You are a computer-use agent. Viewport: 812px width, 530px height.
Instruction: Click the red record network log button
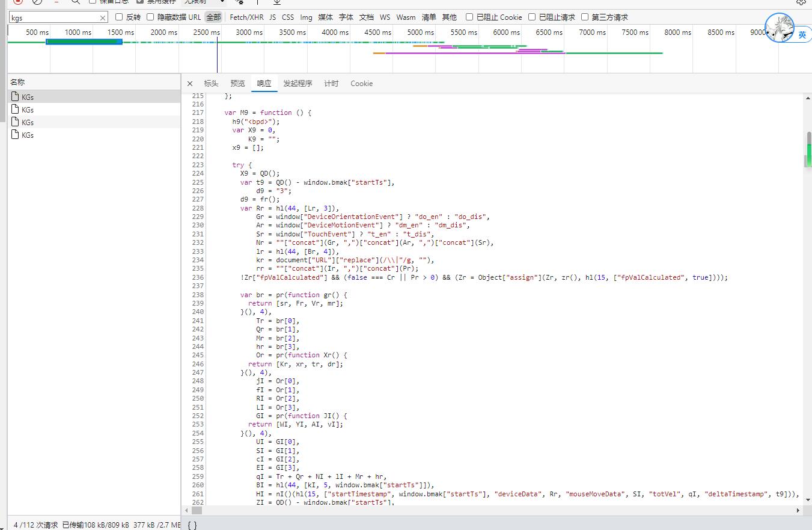(x=19, y=2)
